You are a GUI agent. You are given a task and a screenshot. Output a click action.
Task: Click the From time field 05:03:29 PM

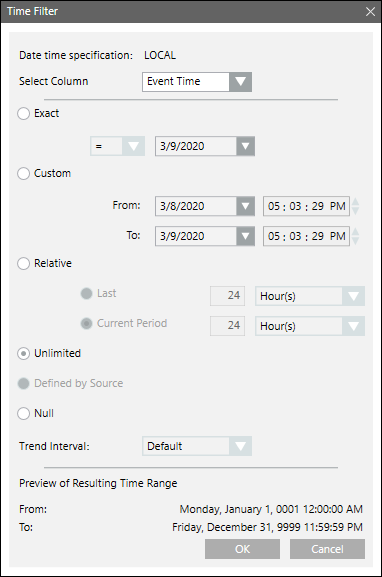point(306,206)
